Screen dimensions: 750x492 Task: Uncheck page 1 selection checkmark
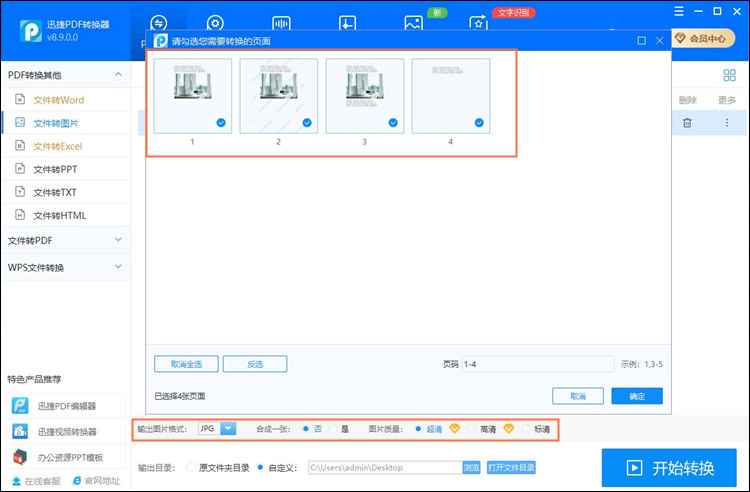[221, 123]
